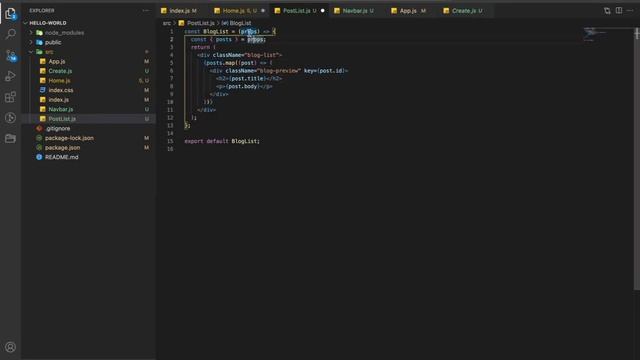Open the Search view in activity bar
Image resolution: width=640 pixels, height=360 pixels.
(x=11, y=34)
